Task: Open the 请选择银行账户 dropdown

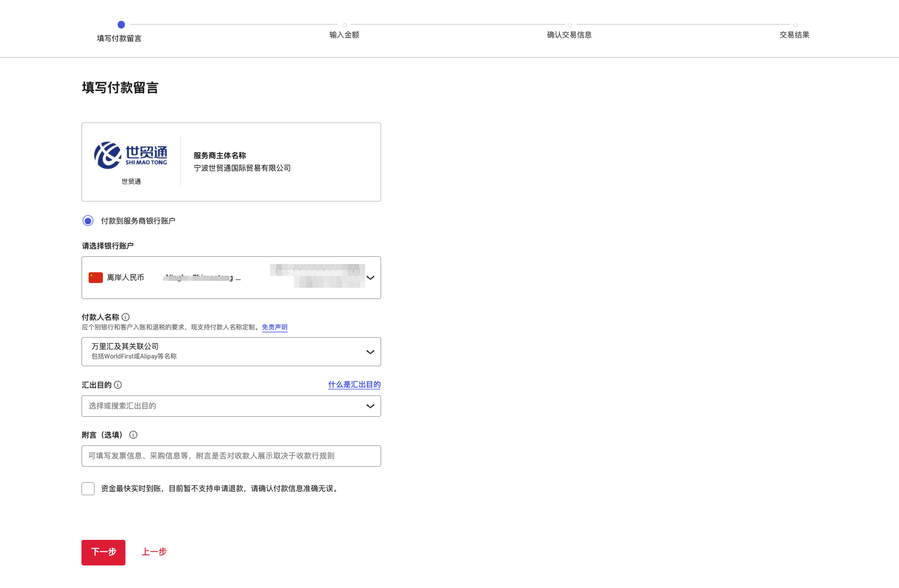Action: point(231,278)
